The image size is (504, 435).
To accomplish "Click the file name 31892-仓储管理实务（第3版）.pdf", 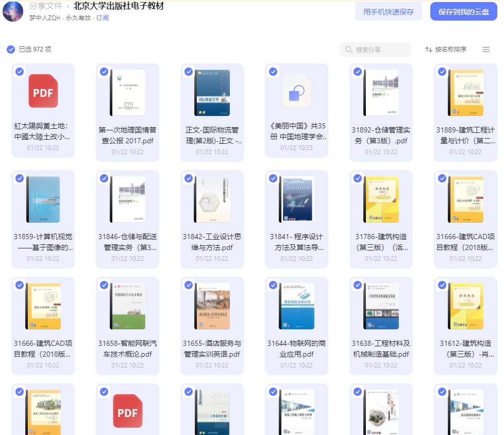I will coord(381,136).
